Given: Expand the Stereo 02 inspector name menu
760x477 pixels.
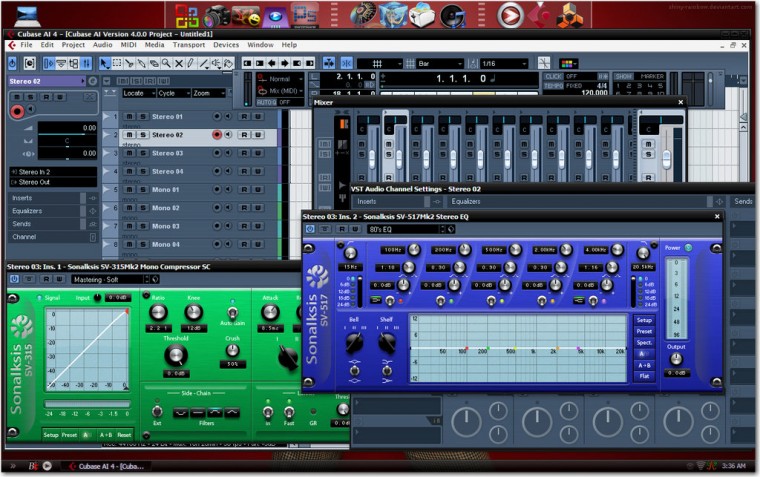Looking at the screenshot, I should pyautogui.click(x=47, y=81).
